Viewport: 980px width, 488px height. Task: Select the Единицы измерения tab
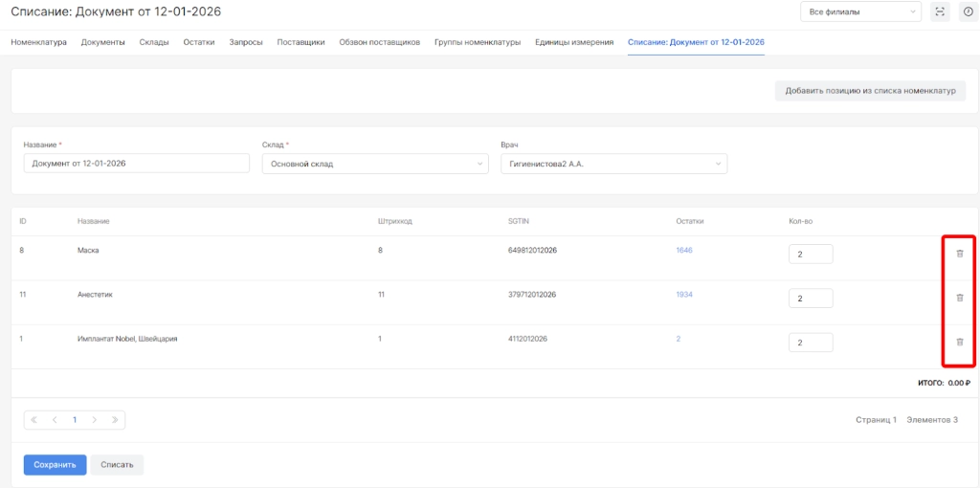coord(574,42)
